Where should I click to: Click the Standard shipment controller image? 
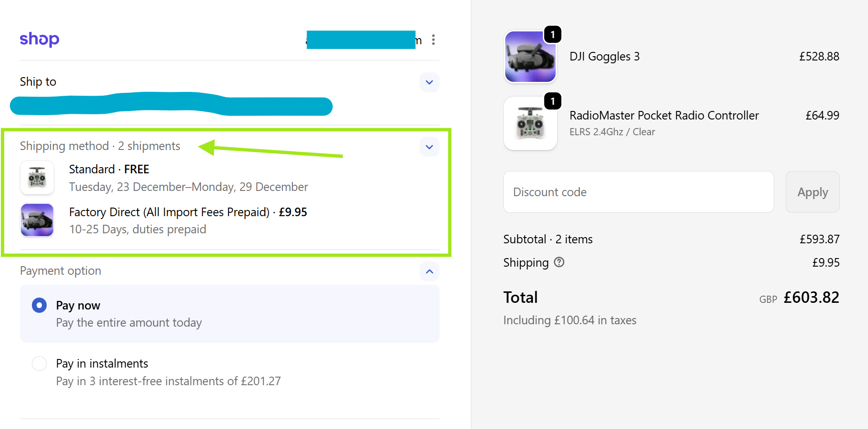(x=37, y=178)
